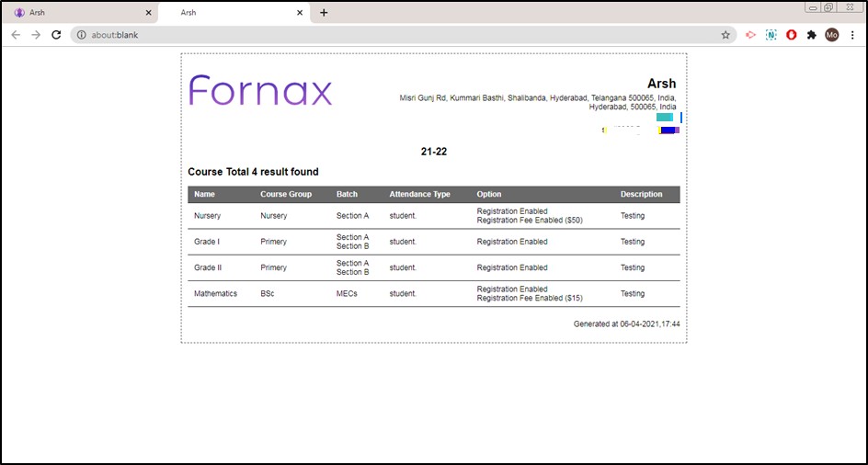Open the Chrome three-dot menu
The width and height of the screenshot is (868, 465).
(x=852, y=35)
